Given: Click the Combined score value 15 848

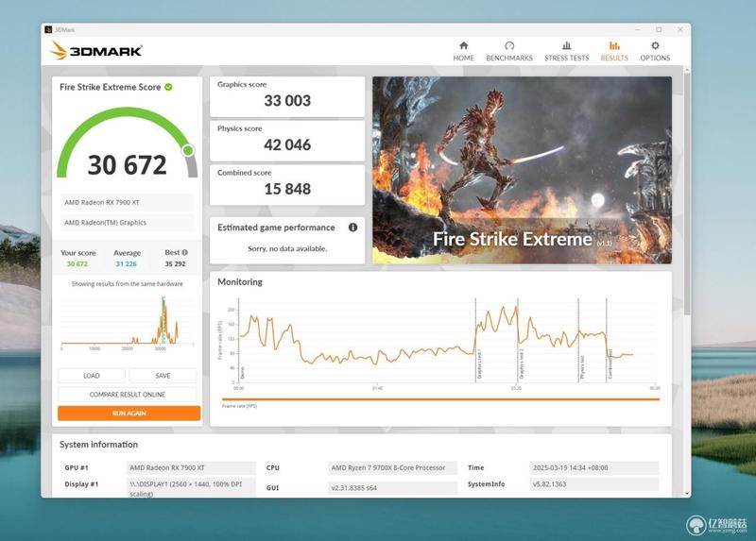Looking at the screenshot, I should point(287,190).
